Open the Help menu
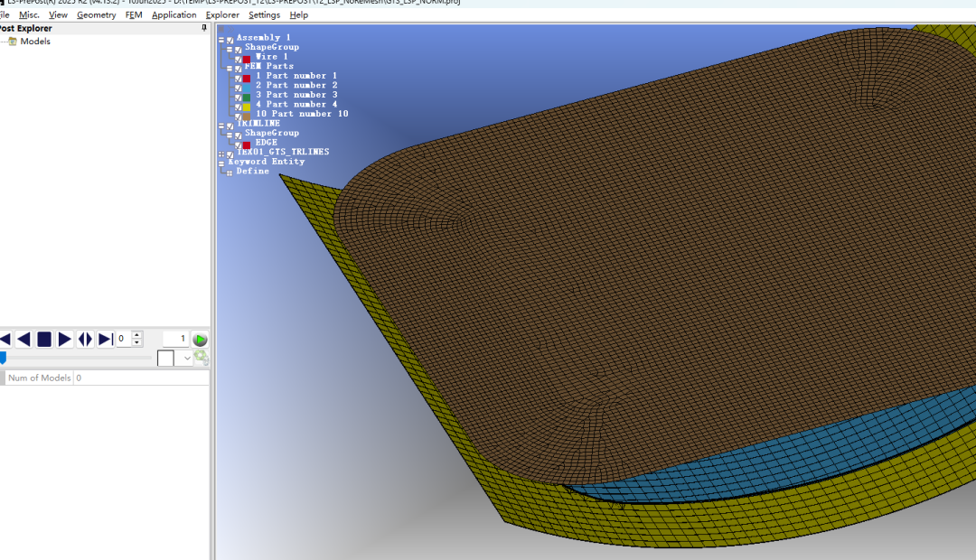The width and height of the screenshot is (976, 560). [299, 15]
